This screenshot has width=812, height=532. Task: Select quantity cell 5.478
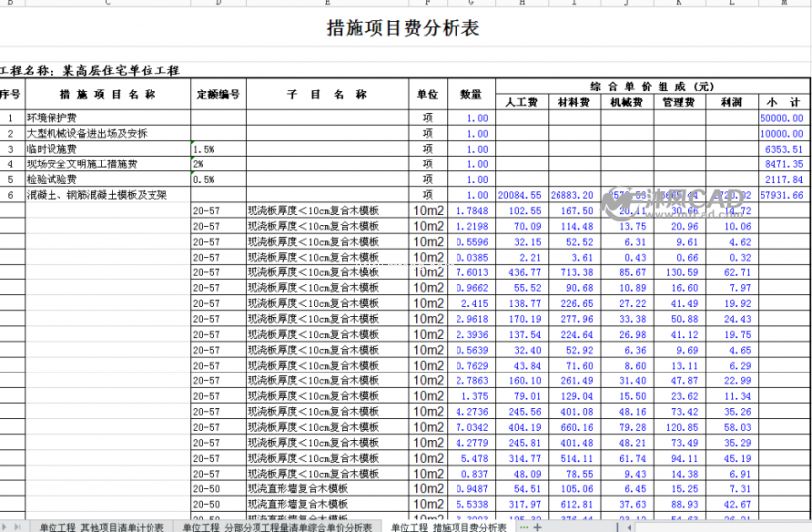[471, 459]
